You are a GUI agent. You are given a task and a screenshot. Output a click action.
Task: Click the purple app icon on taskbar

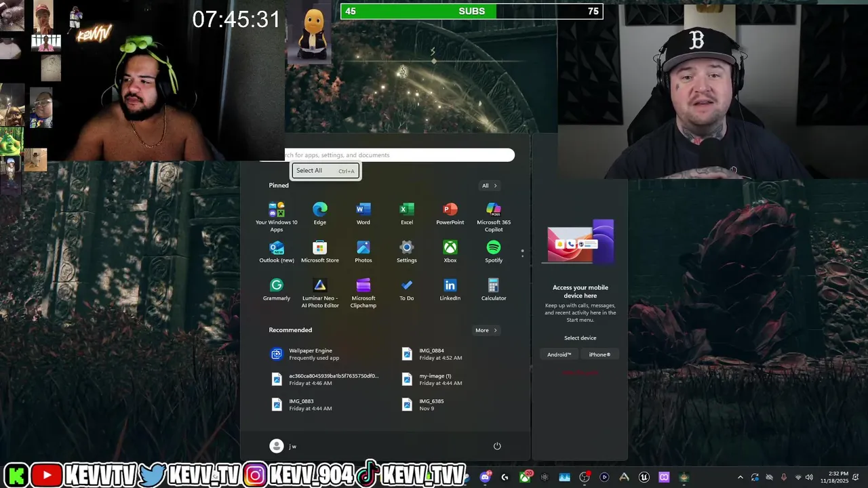pyautogui.click(x=664, y=477)
